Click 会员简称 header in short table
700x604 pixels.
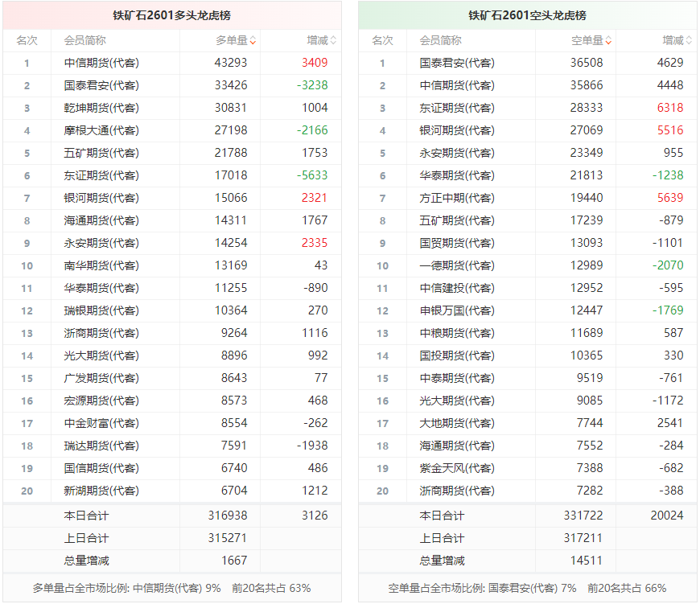(441, 40)
